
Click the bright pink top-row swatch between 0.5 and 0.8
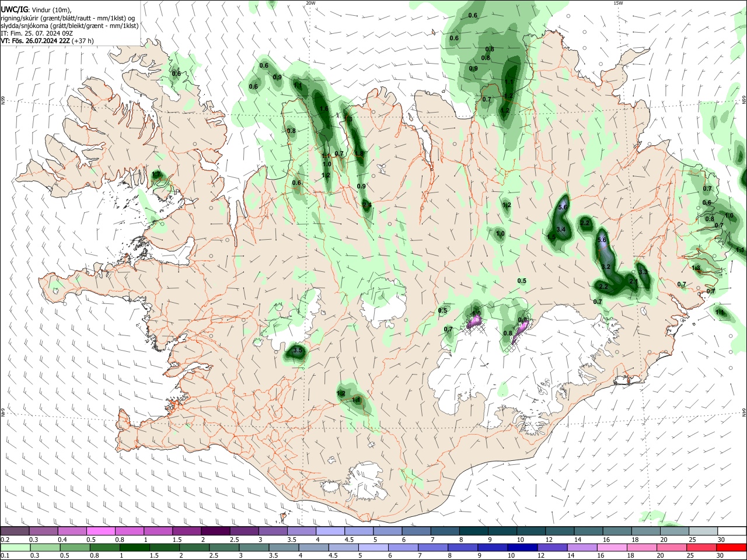pos(100,531)
